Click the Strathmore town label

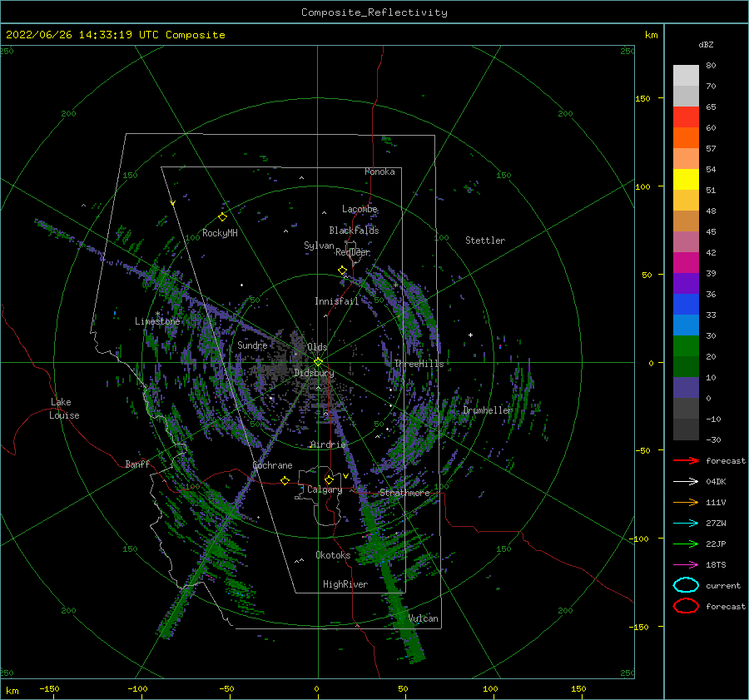(x=404, y=493)
